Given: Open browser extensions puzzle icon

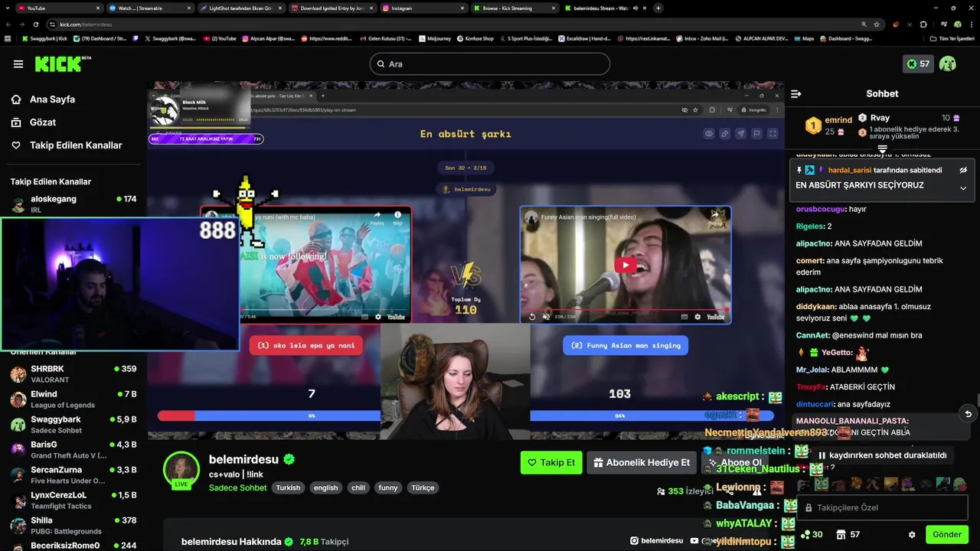Looking at the screenshot, I should [x=923, y=24].
